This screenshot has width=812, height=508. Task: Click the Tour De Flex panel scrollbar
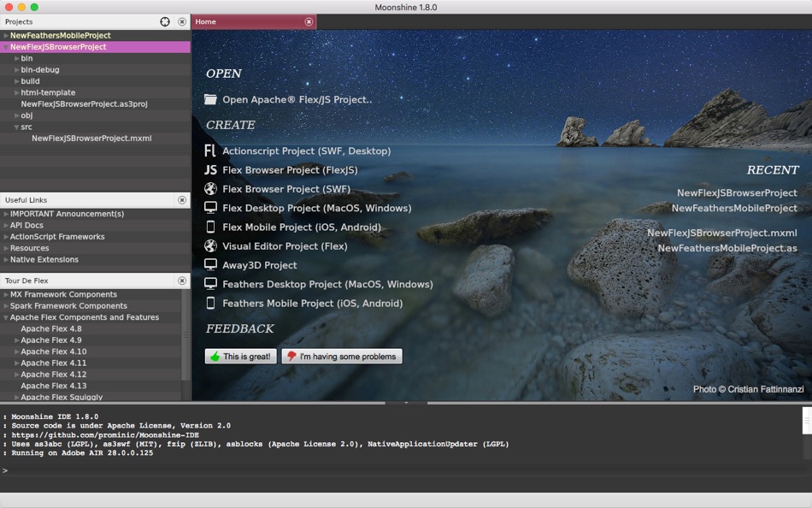click(185, 335)
